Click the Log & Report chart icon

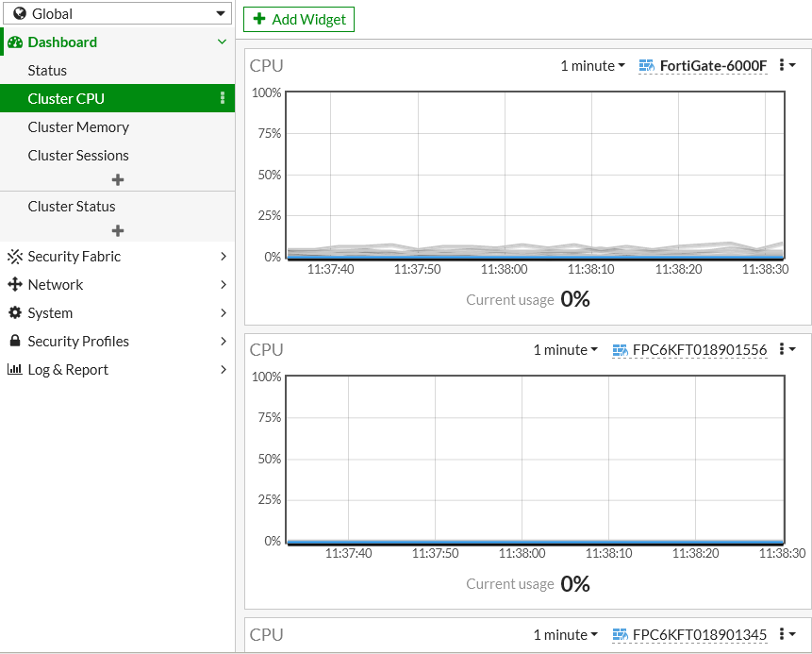(x=15, y=370)
